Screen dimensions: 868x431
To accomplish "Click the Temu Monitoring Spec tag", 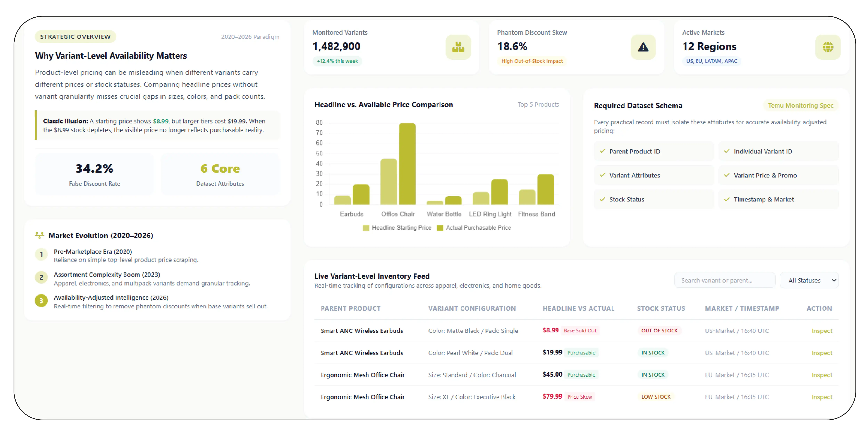I will 800,105.
